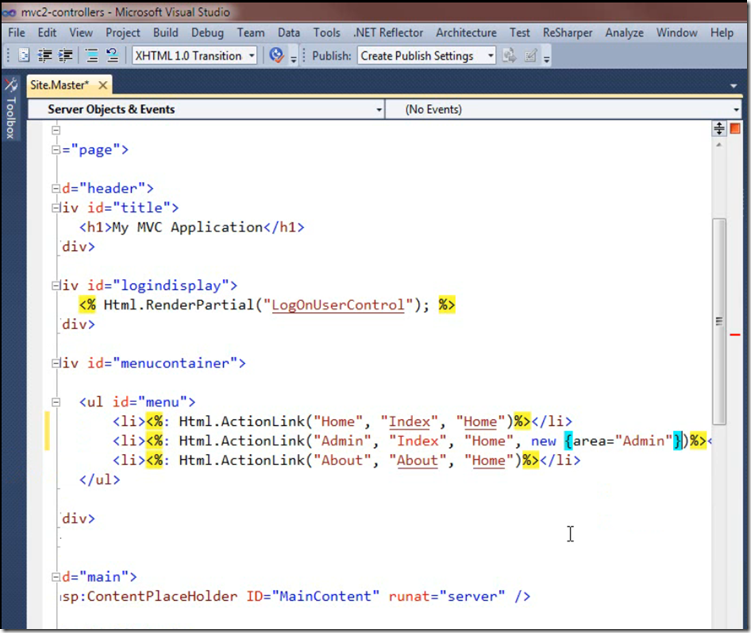Open the Team menu
Screen dimensions: 751x633
[x=250, y=33]
